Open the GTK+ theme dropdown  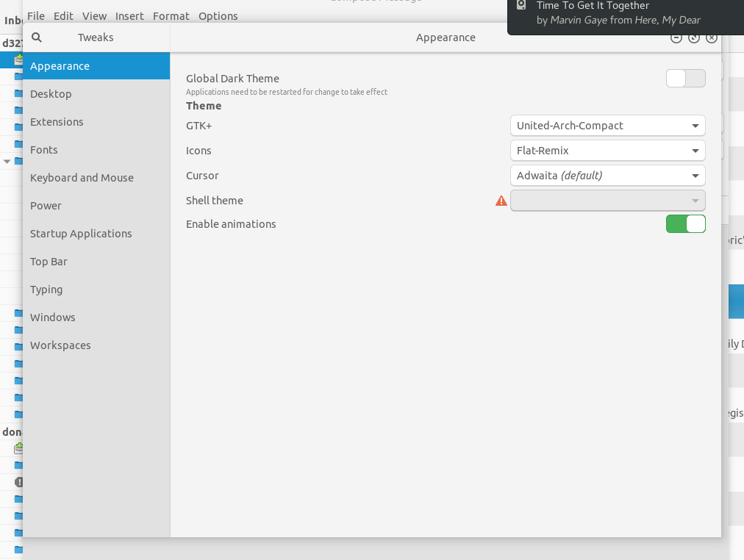[607, 126]
